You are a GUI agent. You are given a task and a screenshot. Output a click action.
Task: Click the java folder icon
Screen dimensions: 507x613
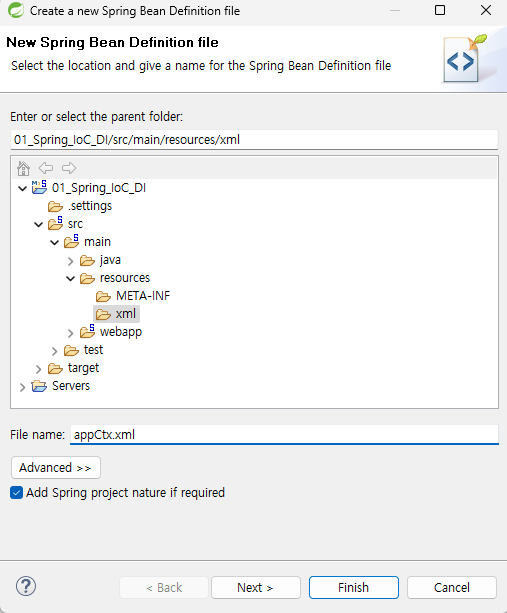pos(87,260)
